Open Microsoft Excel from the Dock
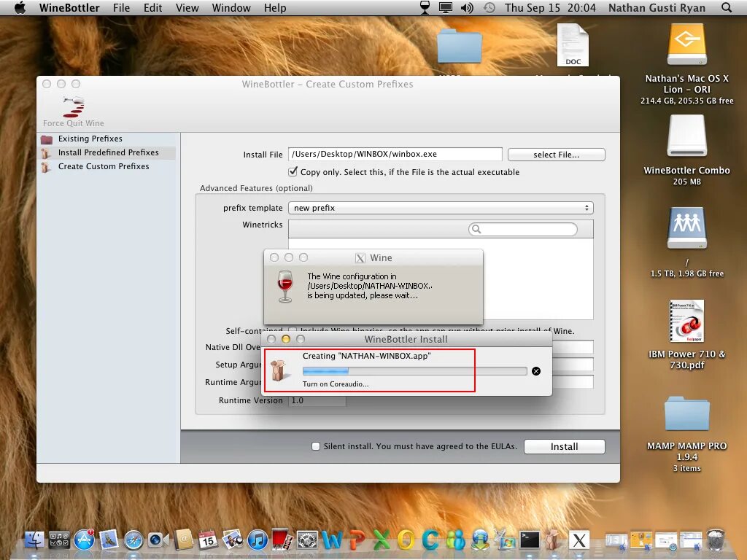This screenshot has height=560, width=747. click(381, 540)
